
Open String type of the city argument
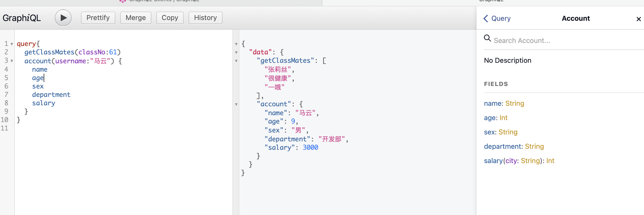[x=530, y=161]
